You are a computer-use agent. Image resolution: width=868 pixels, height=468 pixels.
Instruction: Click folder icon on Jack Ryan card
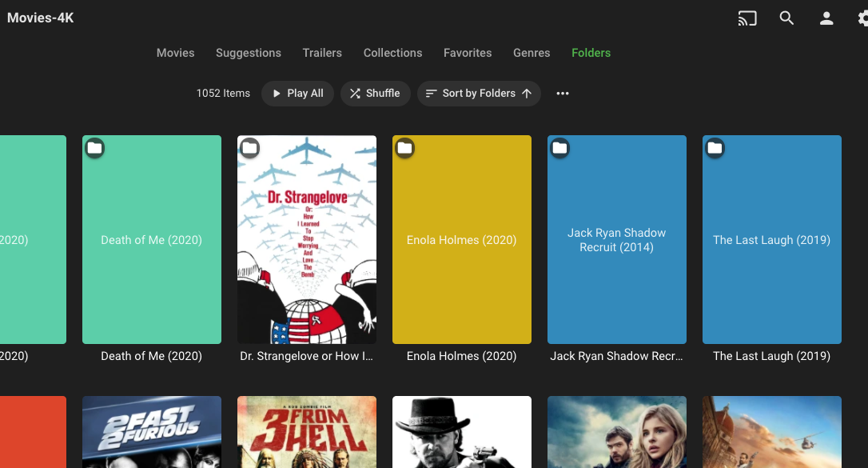[x=559, y=148]
